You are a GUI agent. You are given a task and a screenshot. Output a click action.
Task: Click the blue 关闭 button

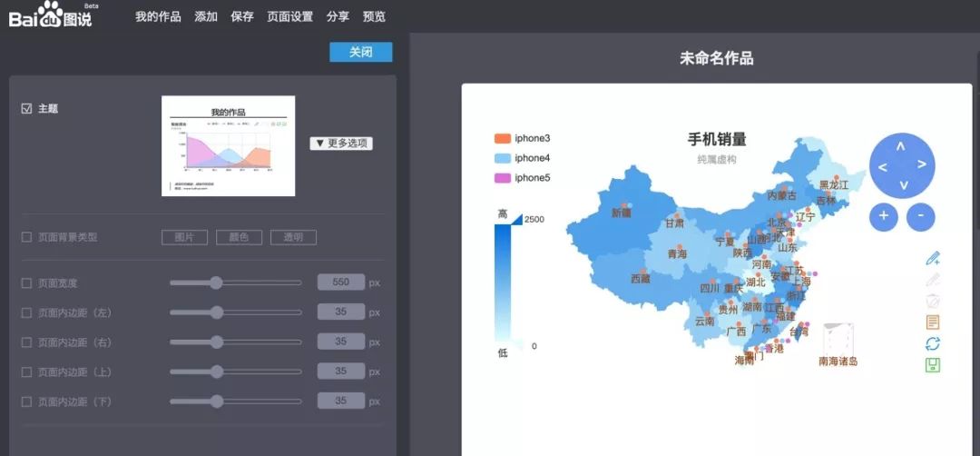point(360,52)
